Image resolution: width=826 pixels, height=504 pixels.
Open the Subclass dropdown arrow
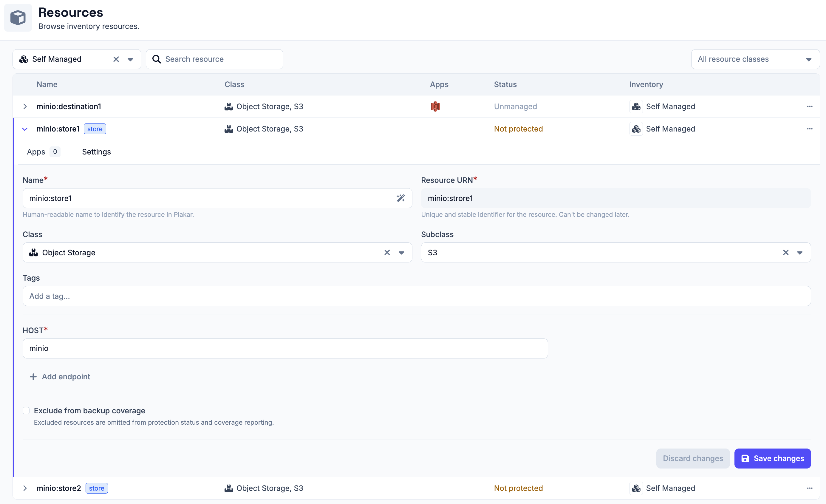(x=800, y=253)
